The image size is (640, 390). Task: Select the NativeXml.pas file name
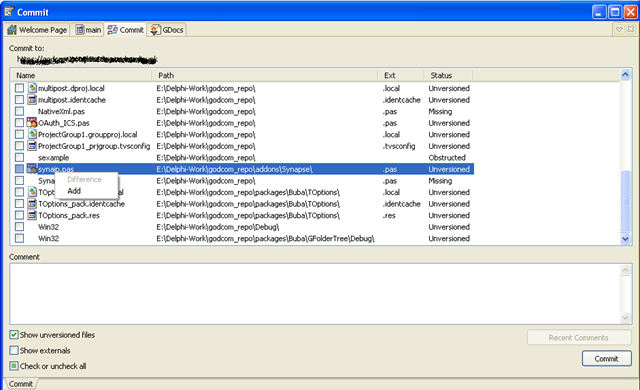coord(61,111)
